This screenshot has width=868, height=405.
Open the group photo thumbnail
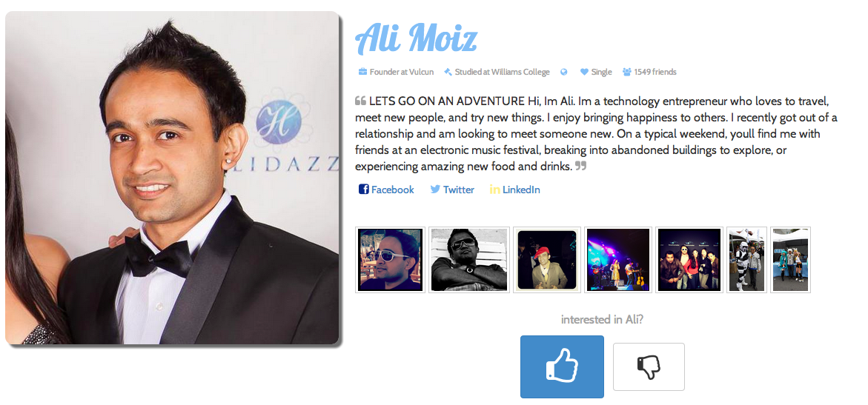pos(690,260)
